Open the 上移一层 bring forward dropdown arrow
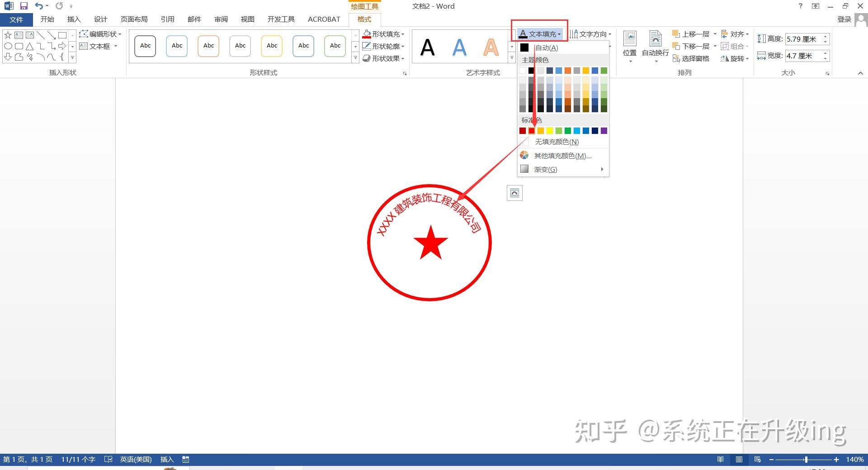 pos(715,34)
